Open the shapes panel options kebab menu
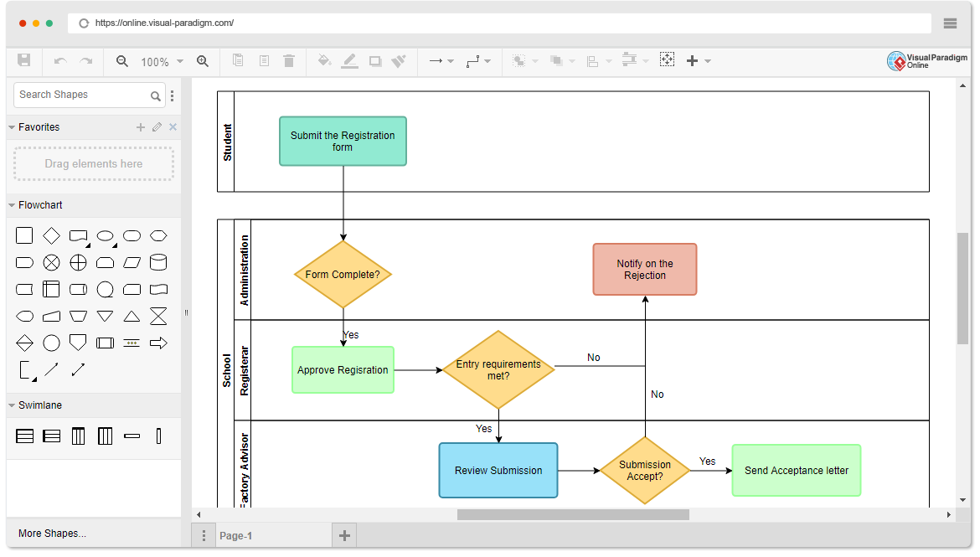The height and width of the screenshot is (557, 980). pyautogui.click(x=172, y=95)
